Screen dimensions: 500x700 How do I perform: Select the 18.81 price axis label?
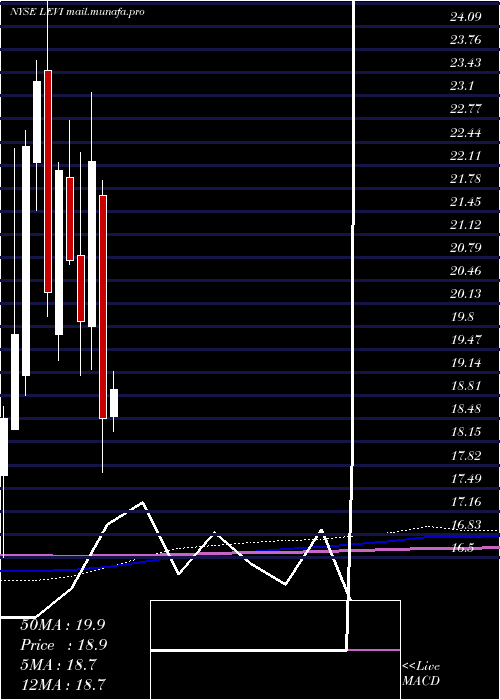coord(466,386)
